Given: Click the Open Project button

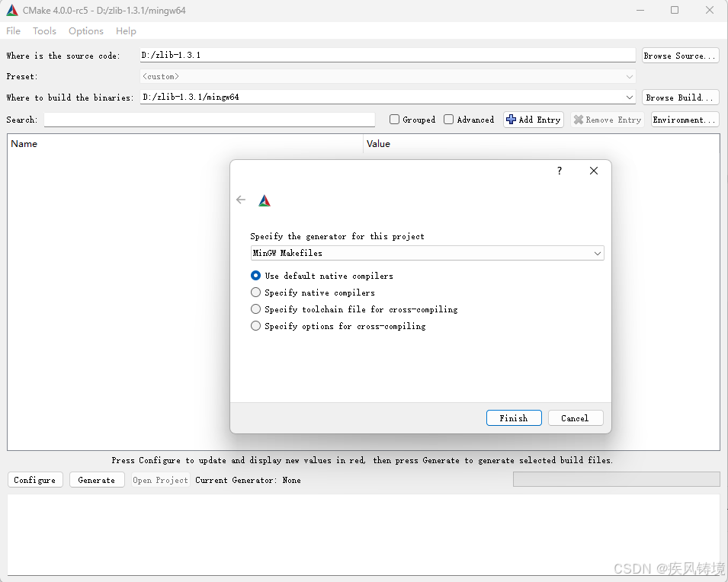Looking at the screenshot, I should click(160, 480).
